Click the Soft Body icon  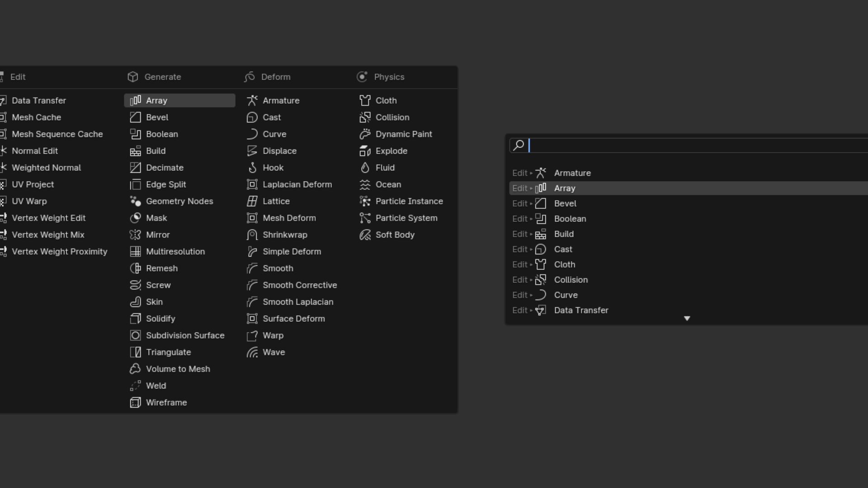365,235
